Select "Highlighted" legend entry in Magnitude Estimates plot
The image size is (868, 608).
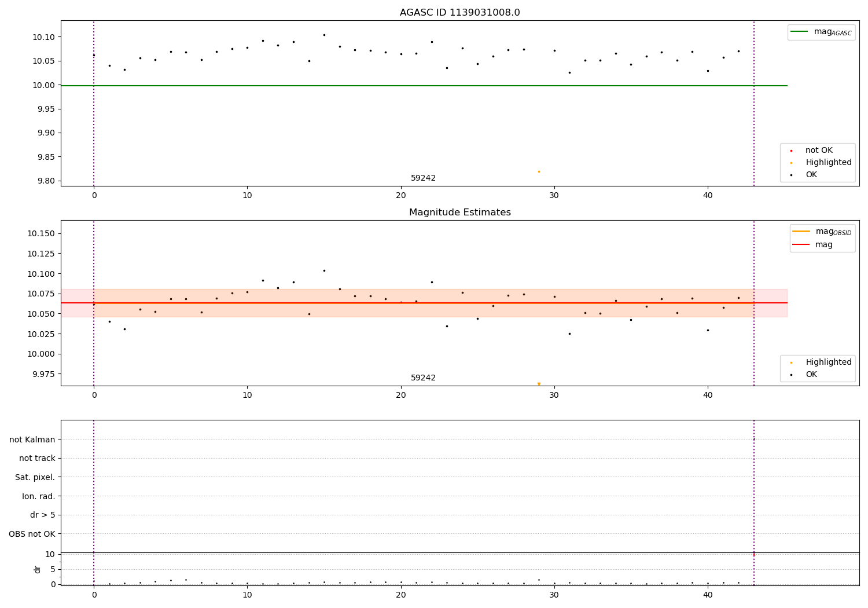(x=821, y=362)
